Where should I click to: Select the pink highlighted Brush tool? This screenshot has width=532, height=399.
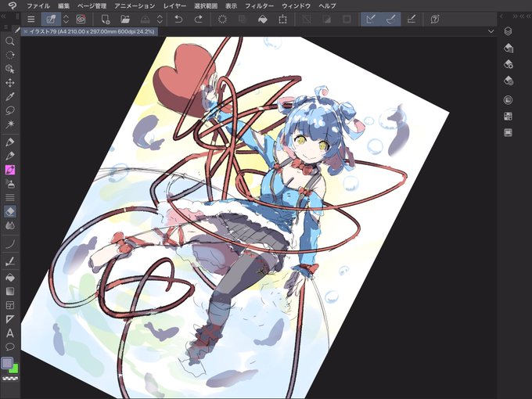point(10,170)
